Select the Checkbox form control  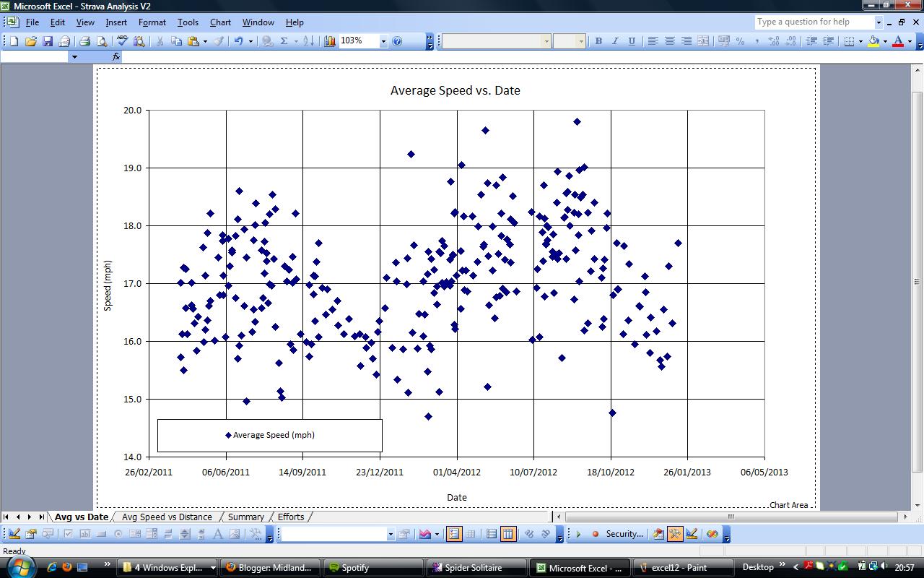pos(69,534)
